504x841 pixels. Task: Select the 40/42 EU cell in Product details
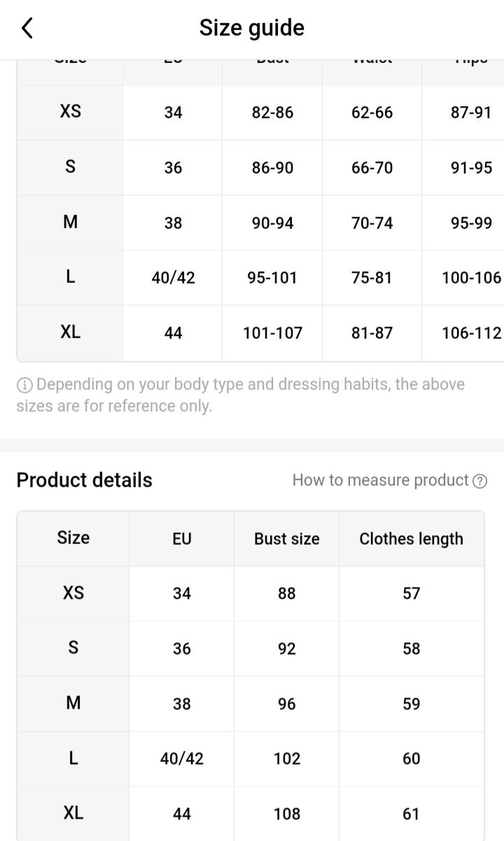coord(181,758)
